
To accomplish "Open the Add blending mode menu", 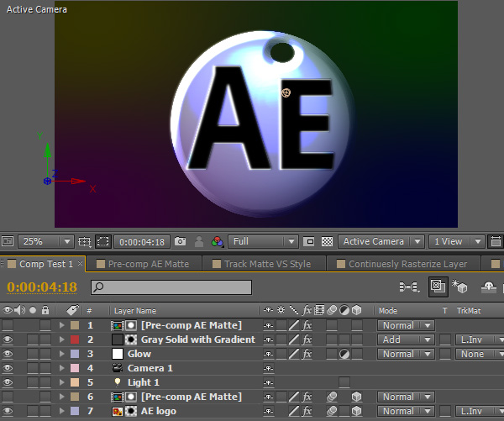I will click(x=404, y=339).
